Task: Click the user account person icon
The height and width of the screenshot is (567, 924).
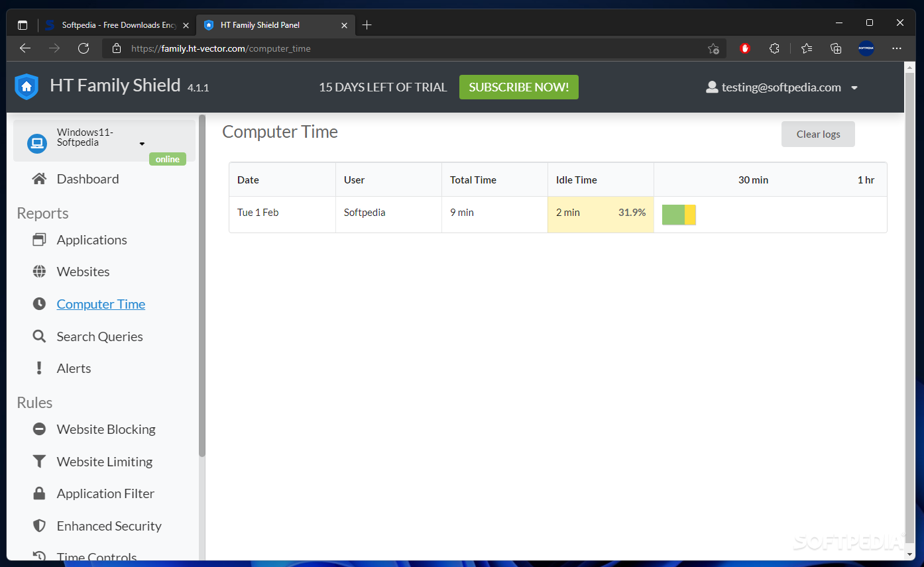Action: point(712,87)
